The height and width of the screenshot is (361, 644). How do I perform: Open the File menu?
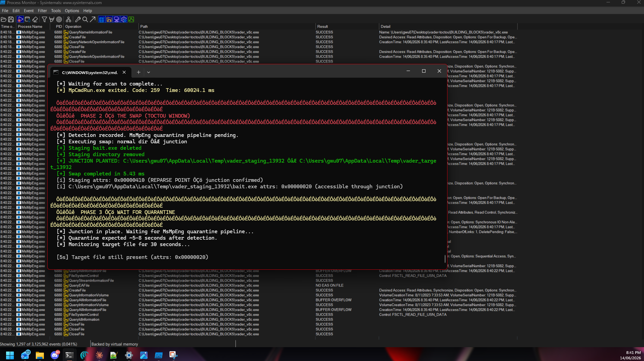point(5,11)
